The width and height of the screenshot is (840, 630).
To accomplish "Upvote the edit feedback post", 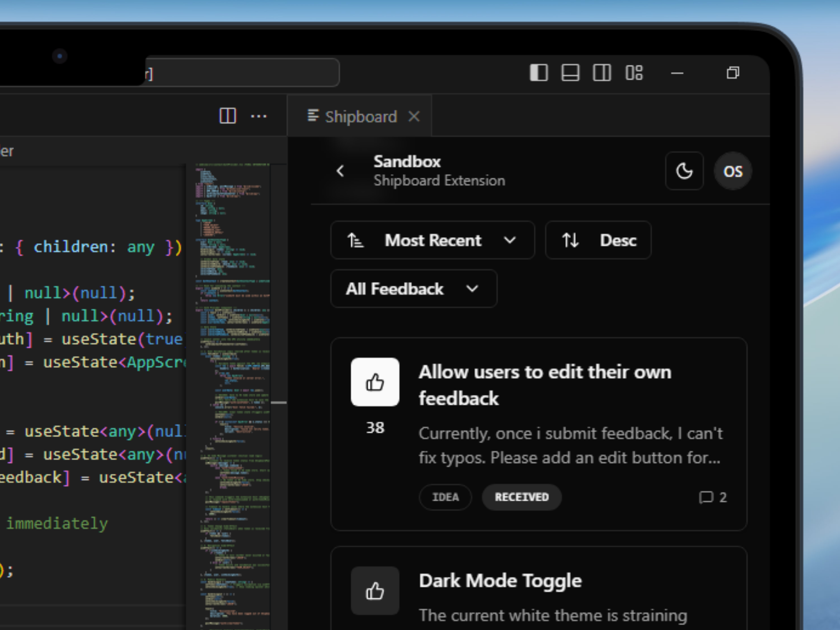I will click(x=375, y=382).
